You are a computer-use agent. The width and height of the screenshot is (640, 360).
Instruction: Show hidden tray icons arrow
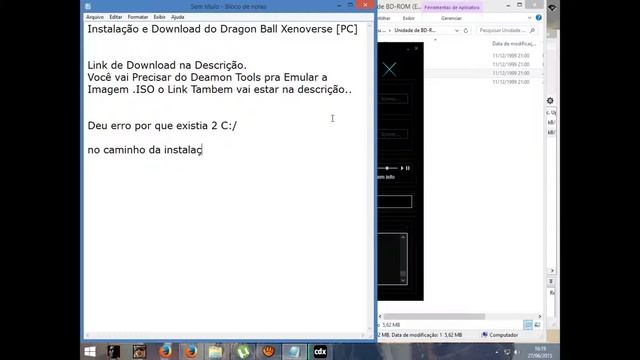pyautogui.click(x=497, y=352)
